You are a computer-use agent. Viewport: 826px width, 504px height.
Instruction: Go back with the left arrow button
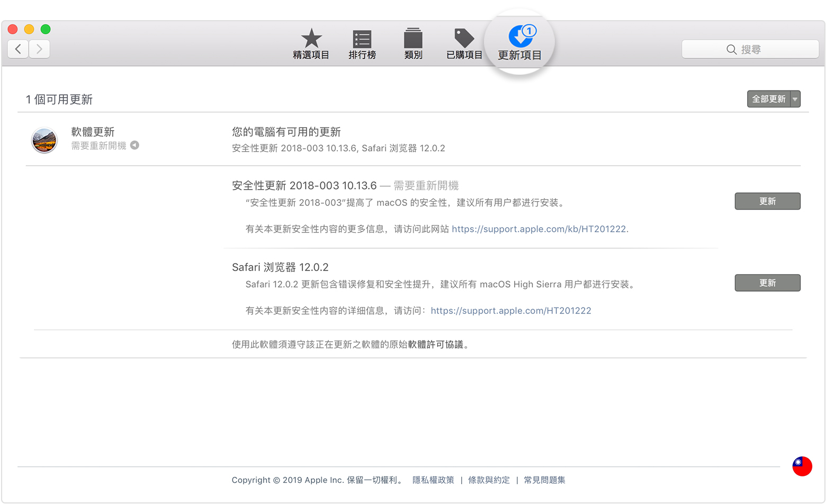tap(18, 49)
